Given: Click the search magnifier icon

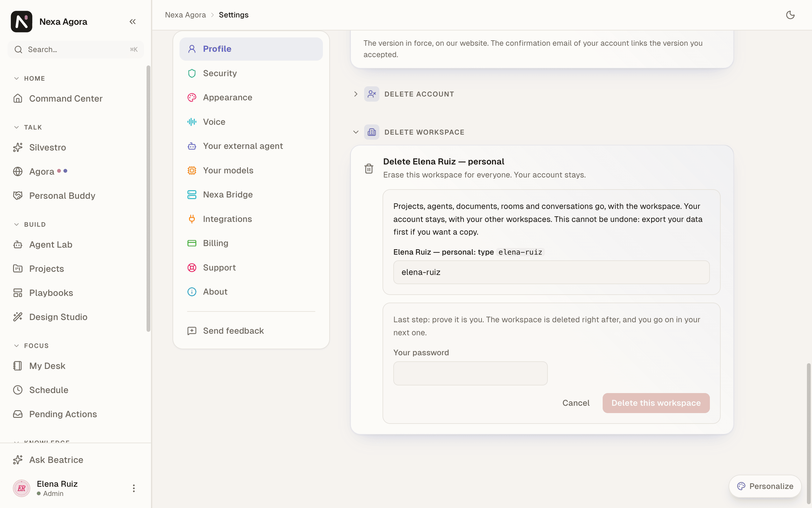Looking at the screenshot, I should tap(18, 50).
